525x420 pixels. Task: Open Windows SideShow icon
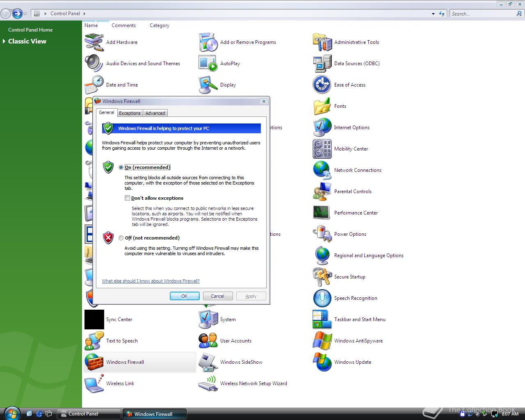click(208, 362)
